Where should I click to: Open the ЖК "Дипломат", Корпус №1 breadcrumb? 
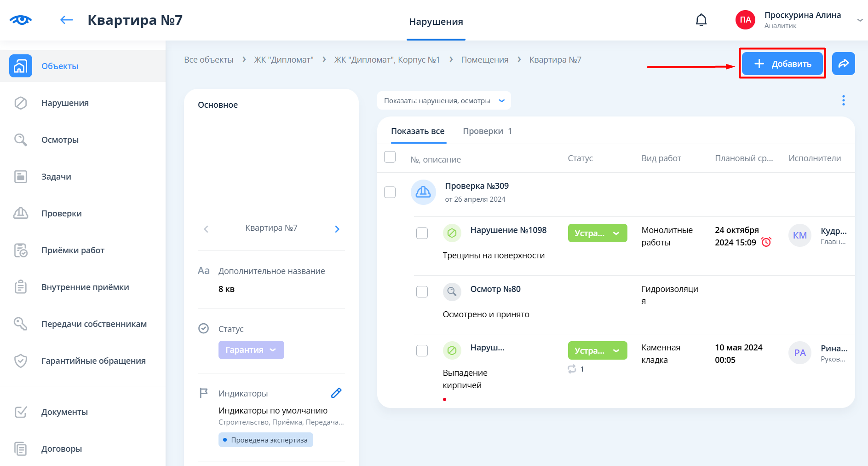(x=387, y=60)
